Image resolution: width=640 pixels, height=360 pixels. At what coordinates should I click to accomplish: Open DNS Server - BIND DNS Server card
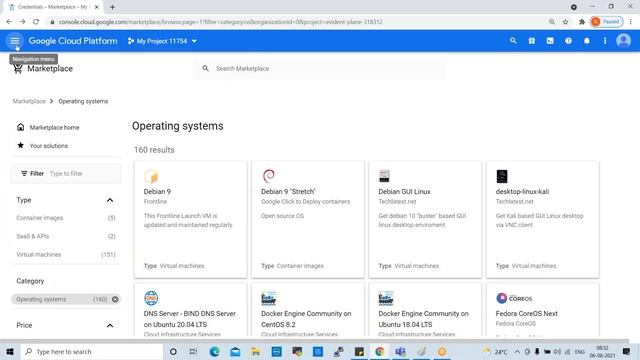[191, 310]
